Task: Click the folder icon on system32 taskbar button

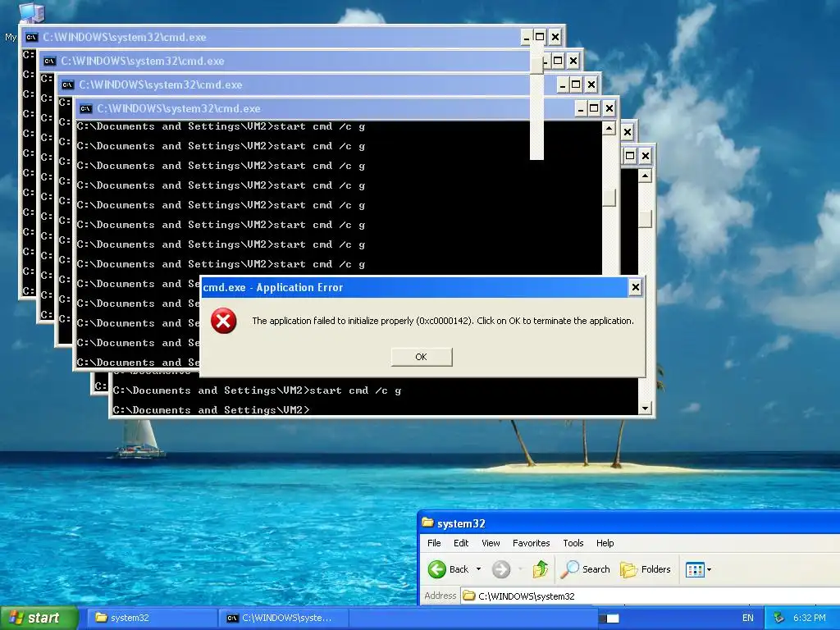Action: point(101,617)
